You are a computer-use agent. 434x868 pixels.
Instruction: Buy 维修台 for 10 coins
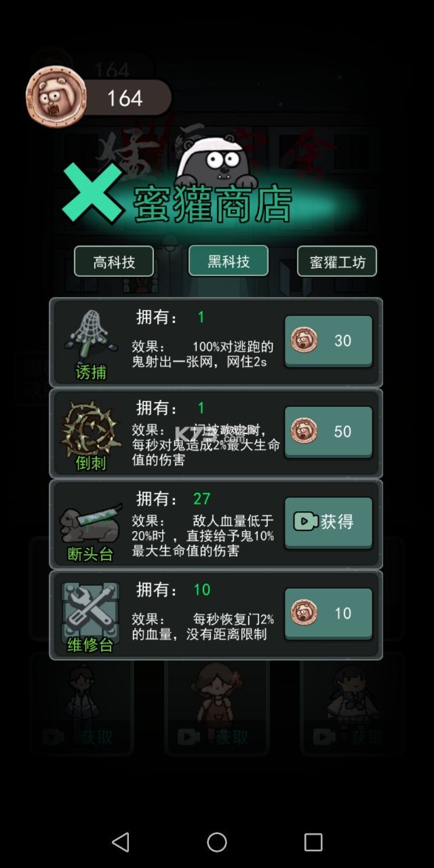click(328, 614)
